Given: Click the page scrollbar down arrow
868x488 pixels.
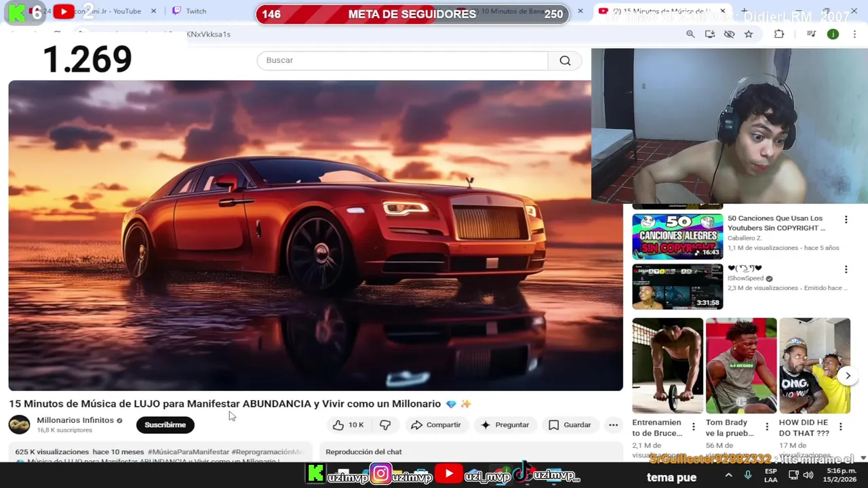Looking at the screenshot, I should pos(863,458).
